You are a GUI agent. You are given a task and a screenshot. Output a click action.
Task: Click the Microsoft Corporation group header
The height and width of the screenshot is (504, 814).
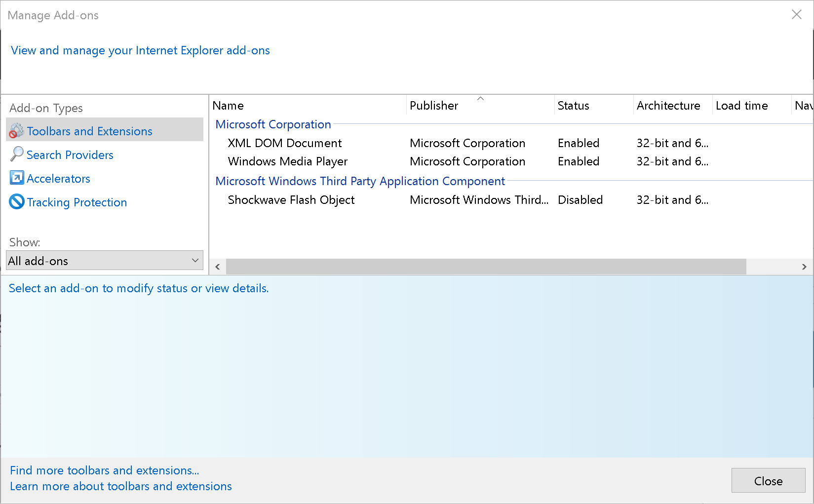click(273, 124)
